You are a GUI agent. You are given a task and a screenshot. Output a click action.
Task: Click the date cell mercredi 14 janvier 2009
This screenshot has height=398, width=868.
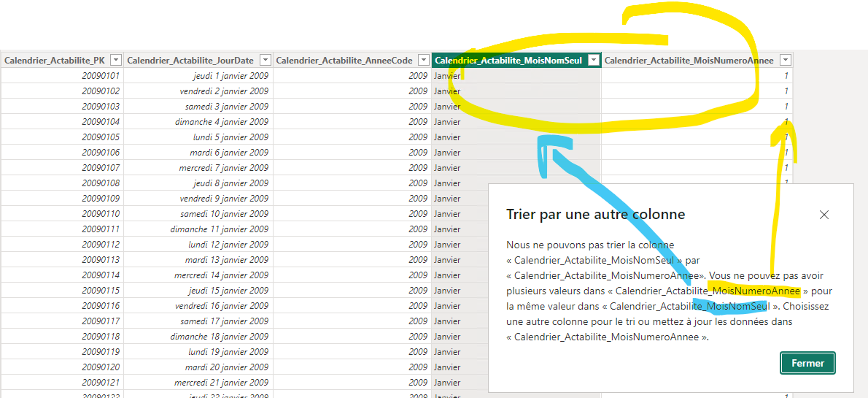coord(198,275)
